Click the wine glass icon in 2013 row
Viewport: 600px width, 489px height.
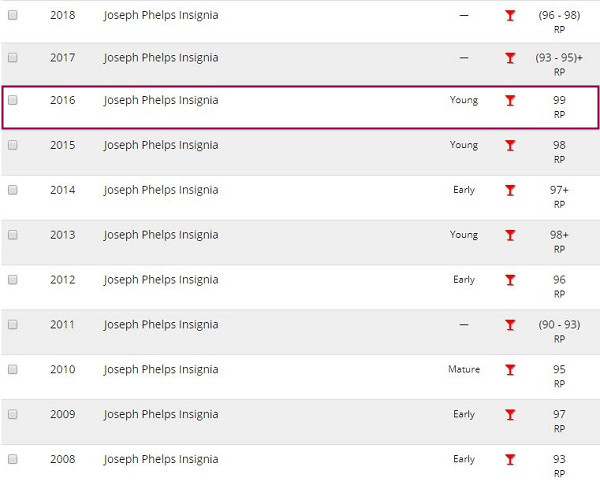pyautogui.click(x=510, y=235)
